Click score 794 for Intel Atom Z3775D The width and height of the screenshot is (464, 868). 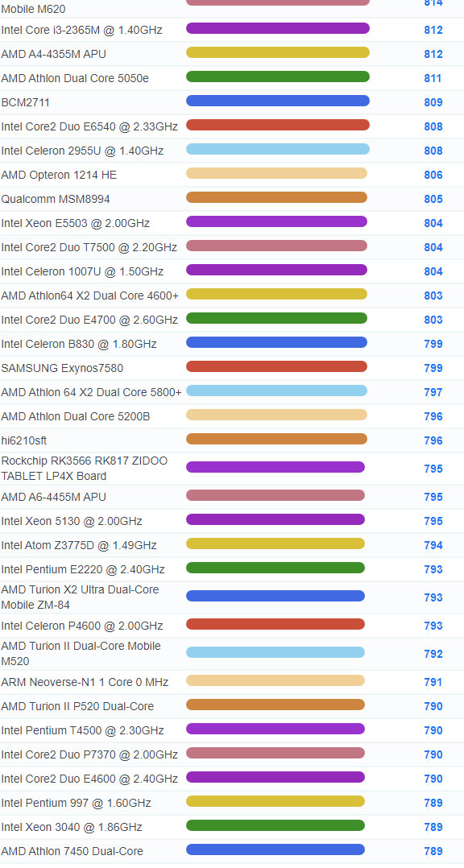pyautogui.click(x=433, y=546)
